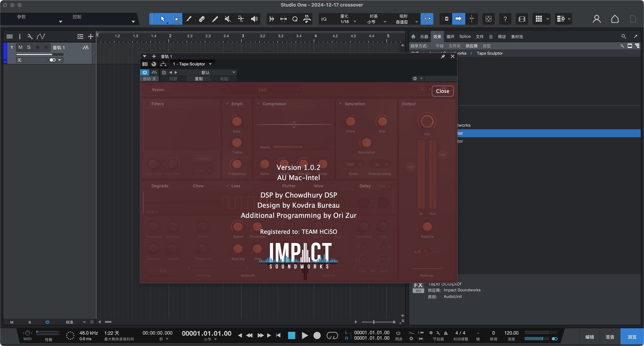Screen dimensions: 644x346
Task: Select the Eraser tool
Action: pos(202,19)
